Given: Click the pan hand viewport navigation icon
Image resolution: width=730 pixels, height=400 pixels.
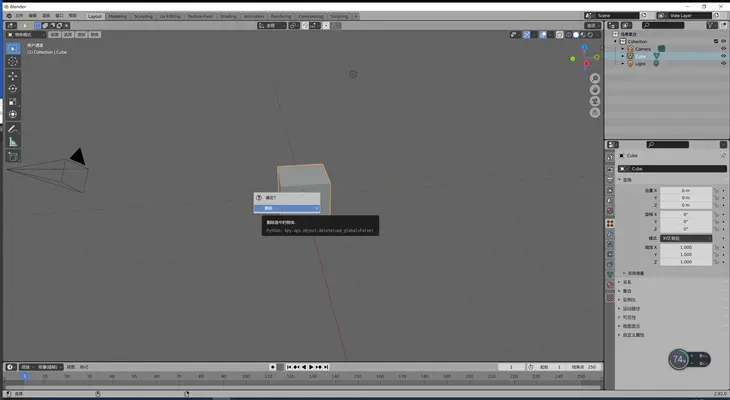Looking at the screenshot, I should [595, 90].
